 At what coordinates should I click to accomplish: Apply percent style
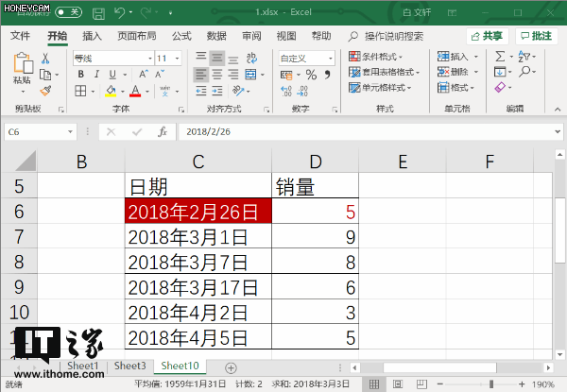point(311,75)
